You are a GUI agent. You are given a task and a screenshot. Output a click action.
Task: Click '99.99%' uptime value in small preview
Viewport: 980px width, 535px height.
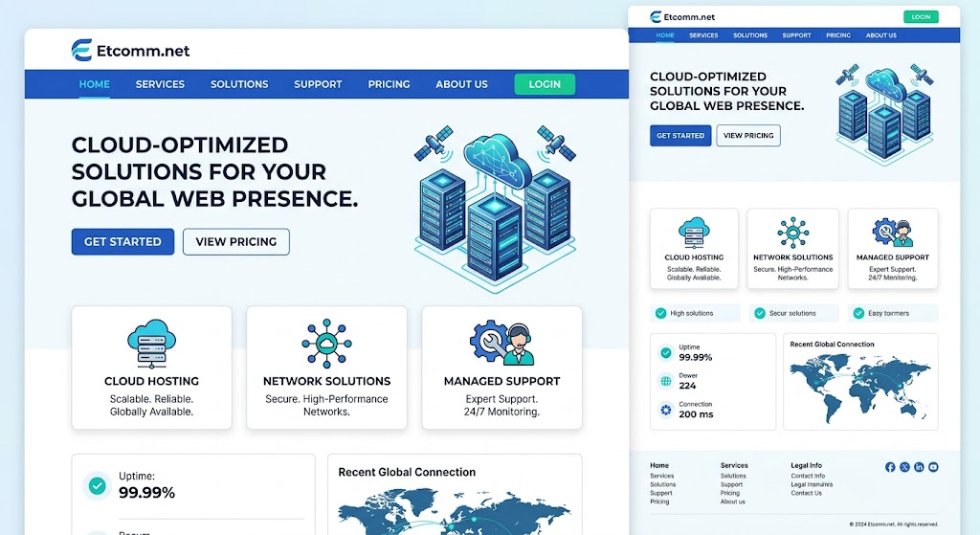click(696, 358)
